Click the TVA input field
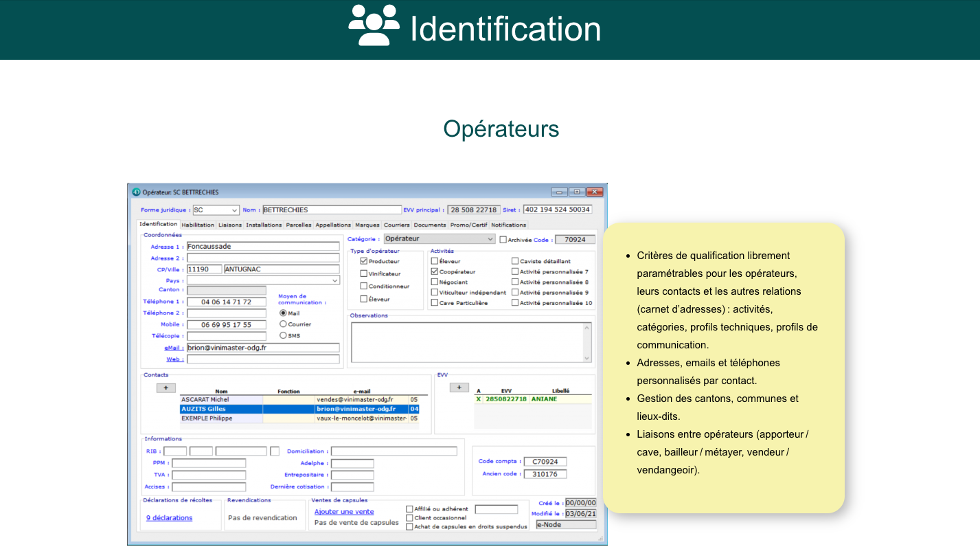Viewport: 980px width, 549px height. pos(209,475)
